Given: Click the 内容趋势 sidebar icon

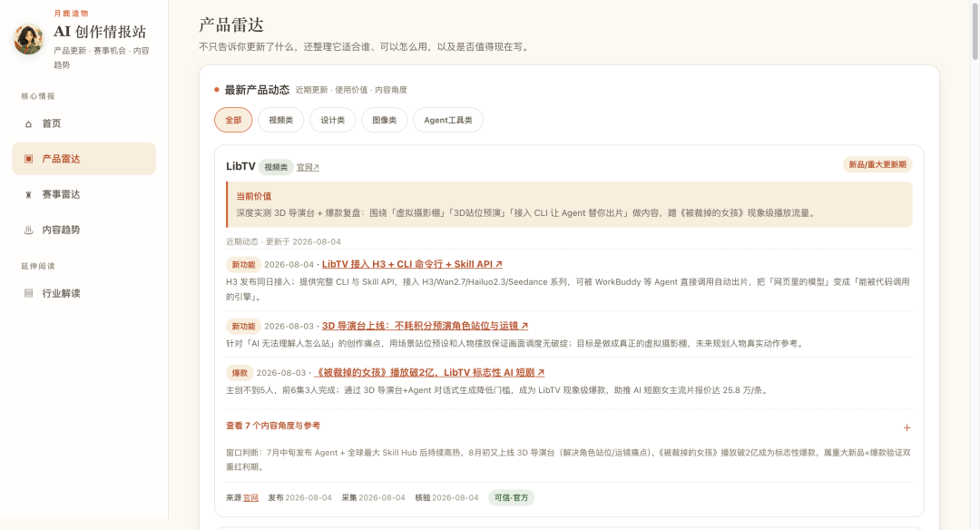Looking at the screenshot, I should pyautogui.click(x=28, y=230).
